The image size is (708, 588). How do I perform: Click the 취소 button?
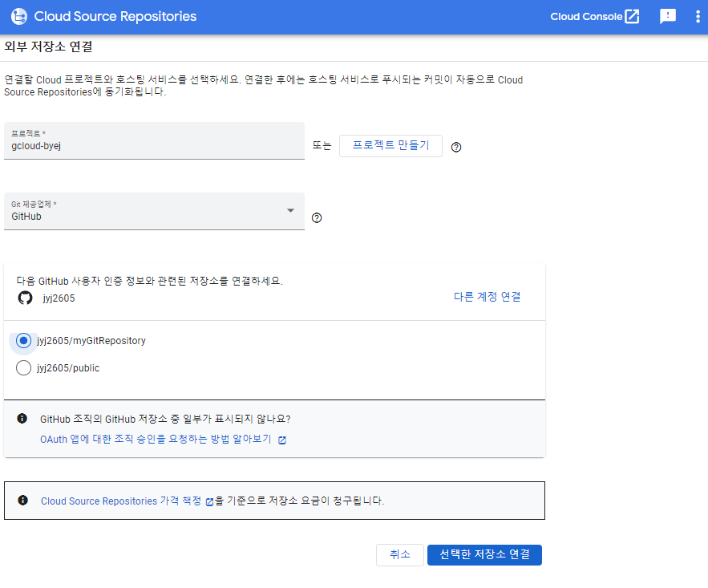coord(399,554)
